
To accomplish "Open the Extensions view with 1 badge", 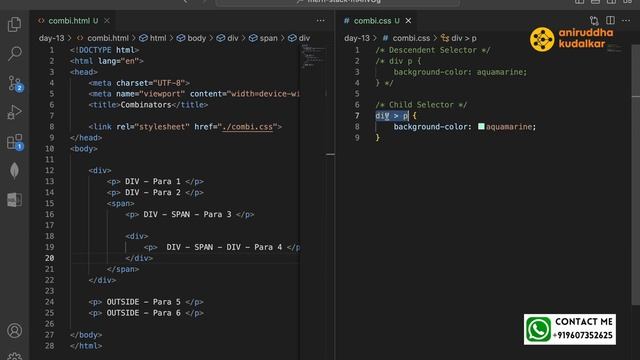I will pos(15,142).
